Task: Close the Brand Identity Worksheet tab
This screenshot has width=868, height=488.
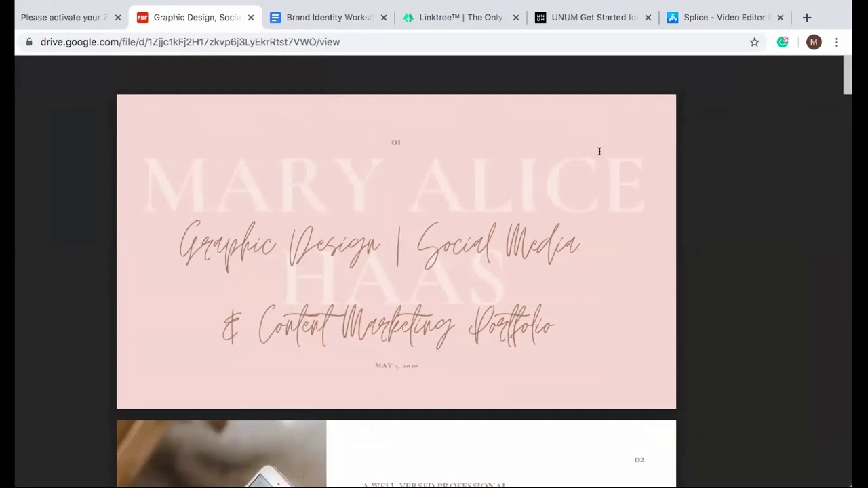Action: 384,18
